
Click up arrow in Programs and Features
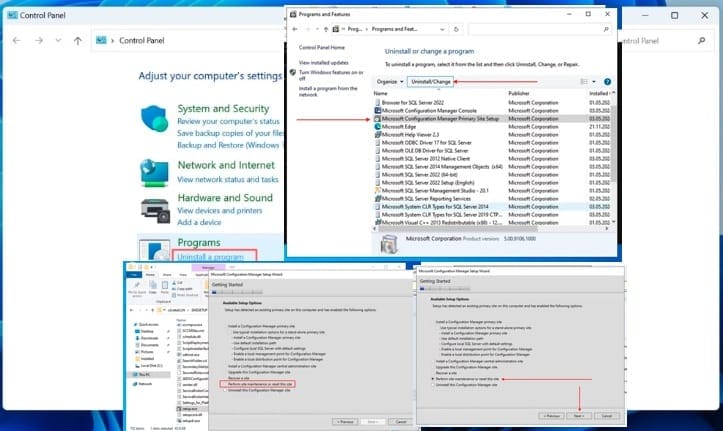[326, 29]
